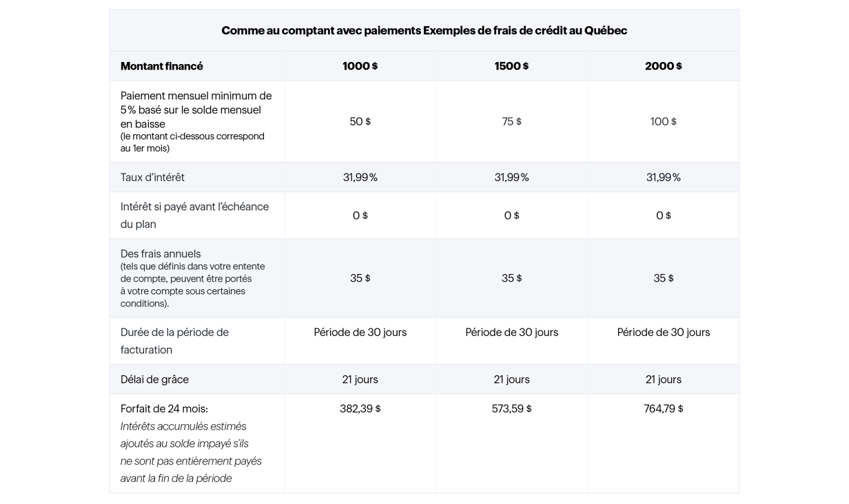Screen dimensions: 849x504
Task: Select the 2000 $ column header
Action: pos(663,66)
